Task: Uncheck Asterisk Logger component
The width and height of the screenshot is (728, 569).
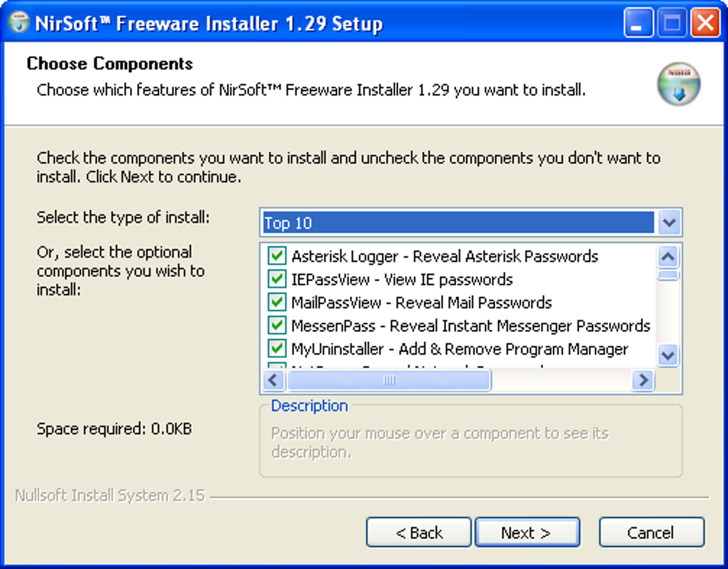Action: pyautogui.click(x=277, y=256)
